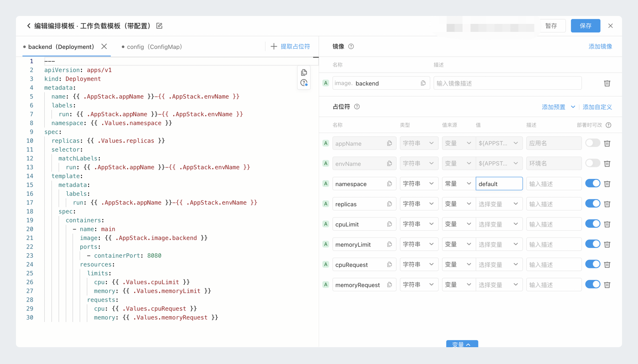The height and width of the screenshot is (364, 638).
Task: Click memoryRequest description 输入描述 field
Action: 554,285
